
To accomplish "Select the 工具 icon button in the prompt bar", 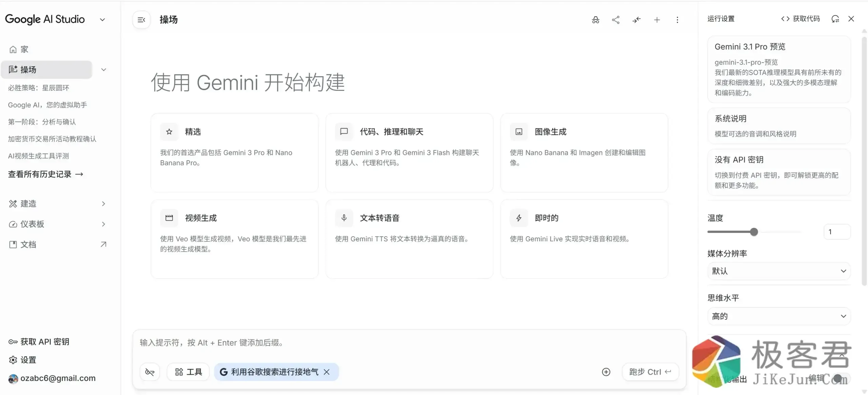I will [188, 372].
